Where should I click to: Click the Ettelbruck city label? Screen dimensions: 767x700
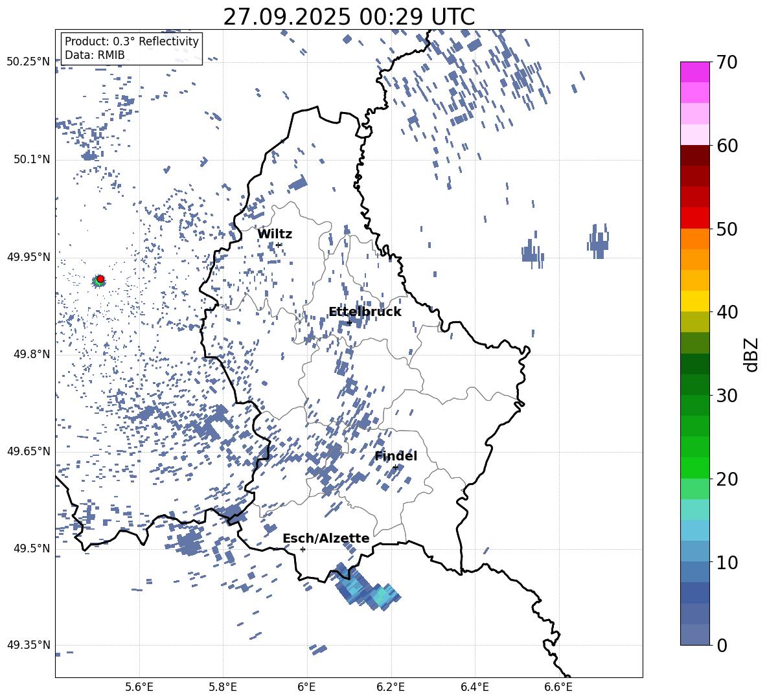365,311
